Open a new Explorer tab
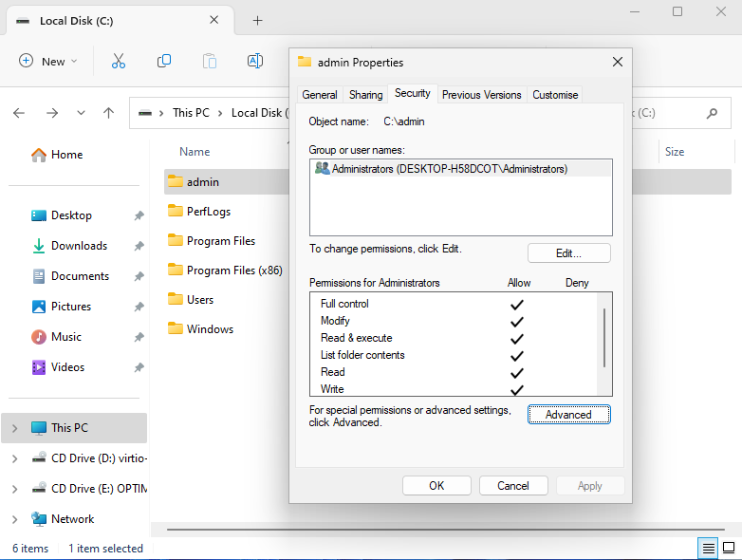742x560 pixels. click(257, 21)
